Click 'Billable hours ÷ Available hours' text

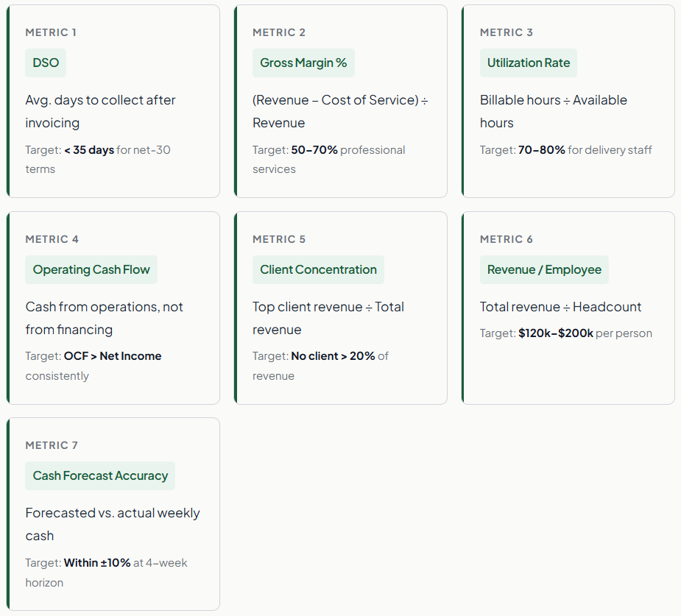click(x=554, y=112)
